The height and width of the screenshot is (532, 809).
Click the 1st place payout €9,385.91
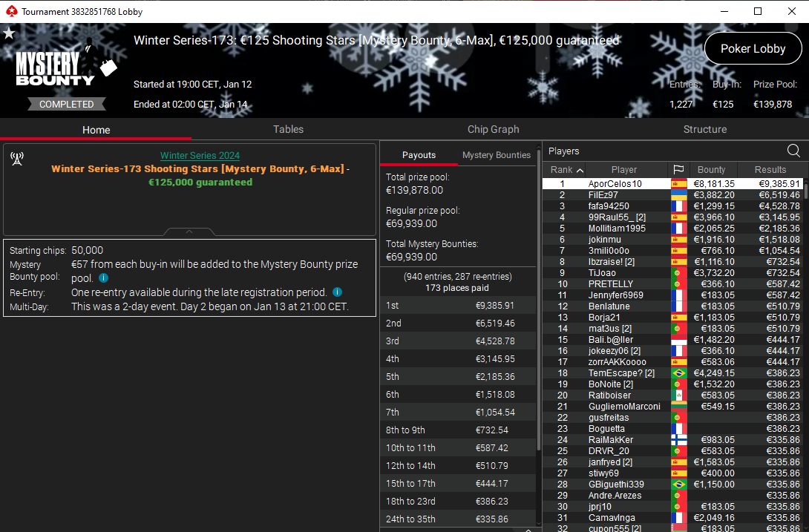[x=494, y=306]
